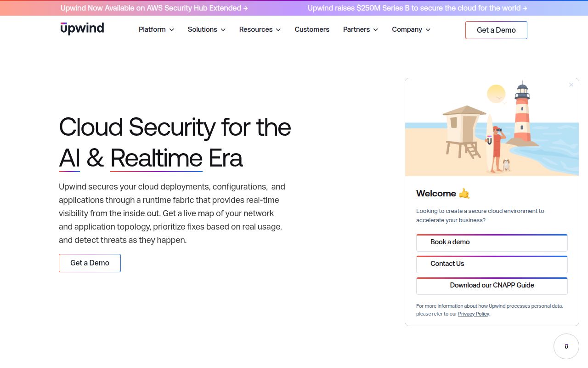Open the Company menu label
The height and width of the screenshot is (368, 588).
(x=407, y=29)
